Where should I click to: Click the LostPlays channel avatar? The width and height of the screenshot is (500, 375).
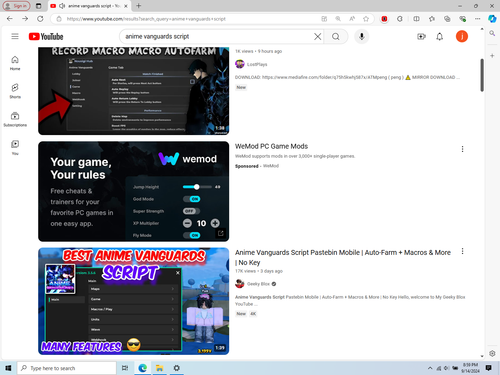point(240,64)
